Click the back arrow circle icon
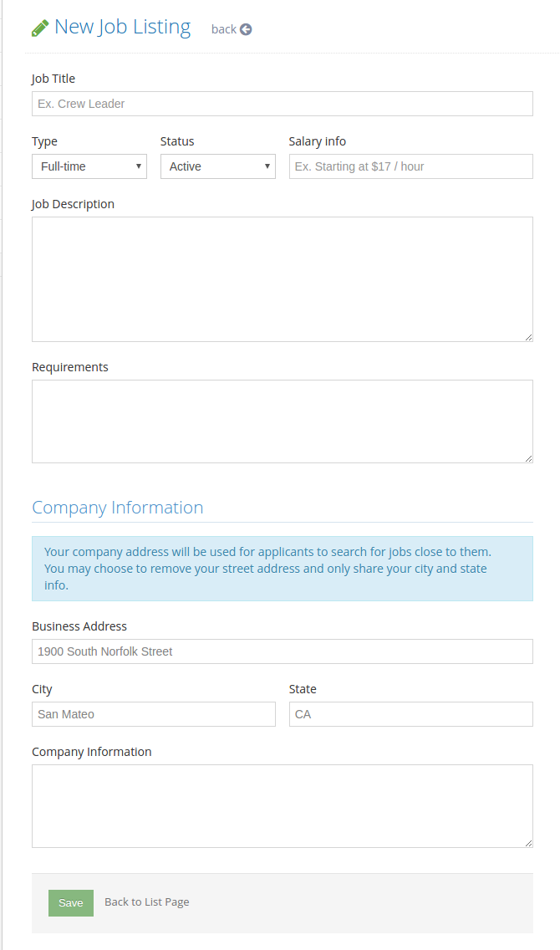The height and width of the screenshot is (950, 560). tap(246, 29)
